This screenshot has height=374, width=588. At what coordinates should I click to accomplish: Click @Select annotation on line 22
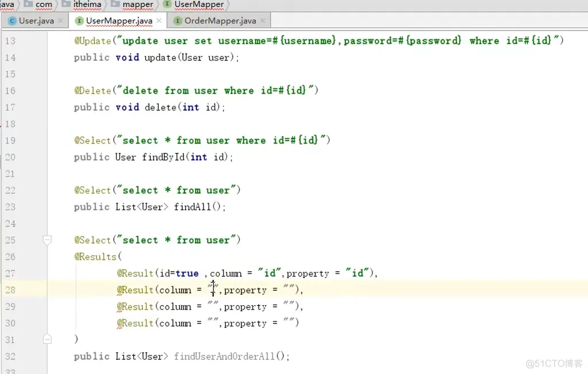pyautogui.click(x=93, y=190)
